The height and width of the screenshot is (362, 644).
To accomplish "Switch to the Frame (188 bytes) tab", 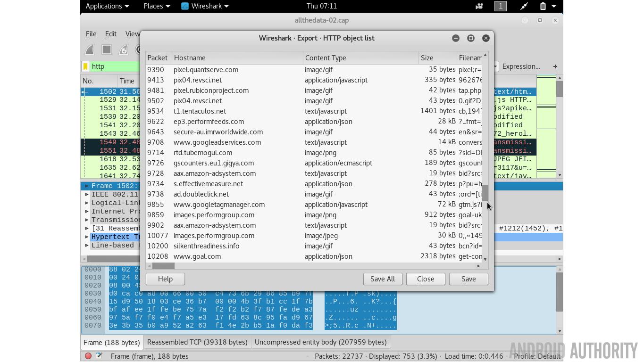I will pos(112,343).
